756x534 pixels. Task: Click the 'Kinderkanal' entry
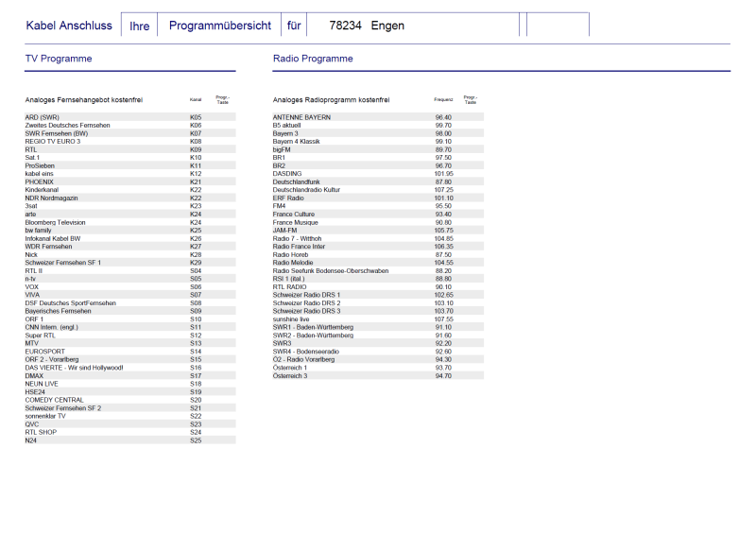click(42, 190)
